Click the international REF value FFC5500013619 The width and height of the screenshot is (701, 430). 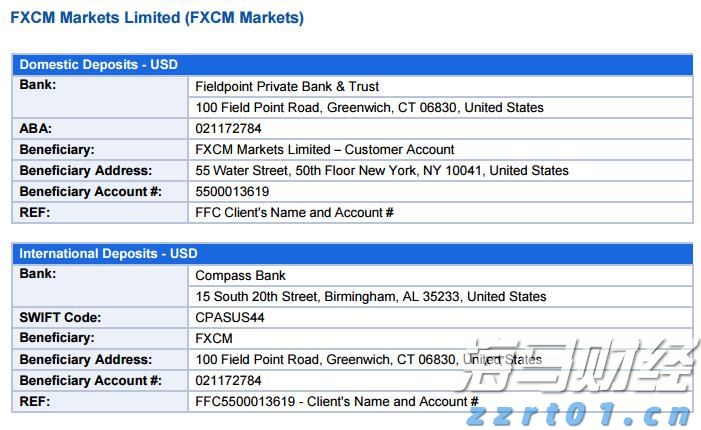336,402
